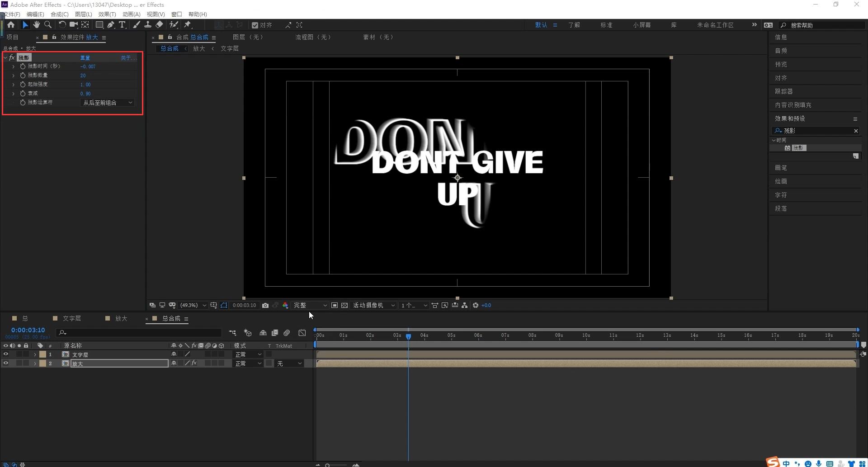Toggle the 起始强度 stopwatch
This screenshot has width=868, height=467.
click(x=23, y=85)
